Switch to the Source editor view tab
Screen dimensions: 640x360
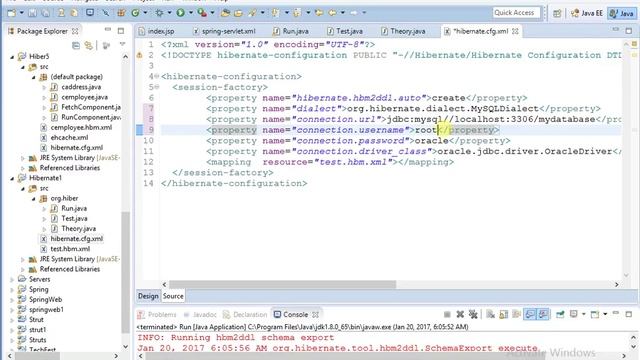(x=173, y=296)
